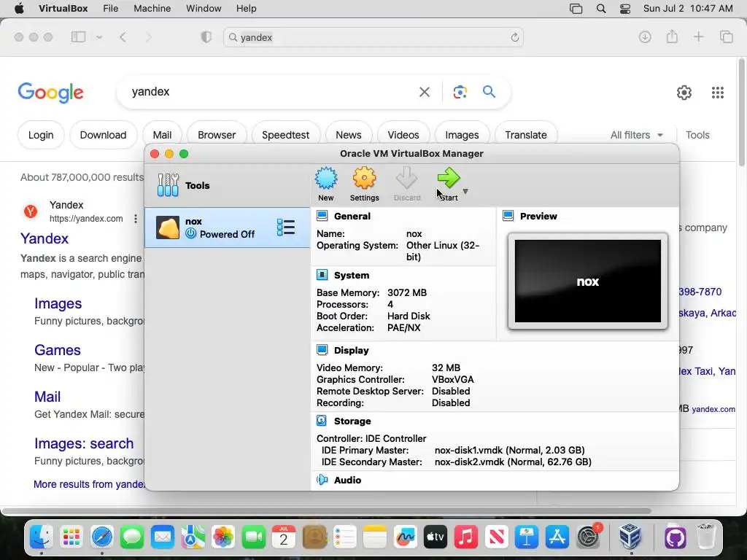747x560 pixels.
Task: Select the Tools item in VirtualBox sidebar
Action: point(228,185)
